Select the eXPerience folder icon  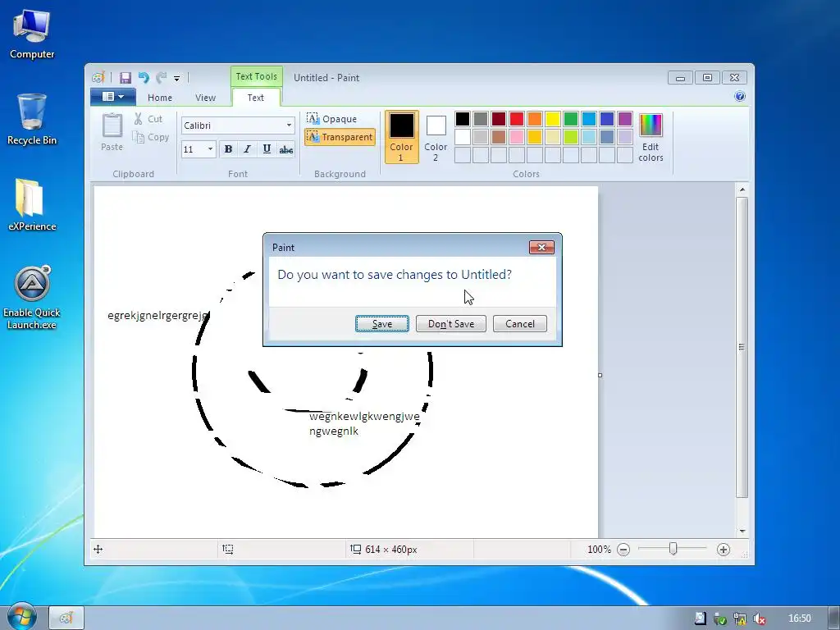(32, 204)
